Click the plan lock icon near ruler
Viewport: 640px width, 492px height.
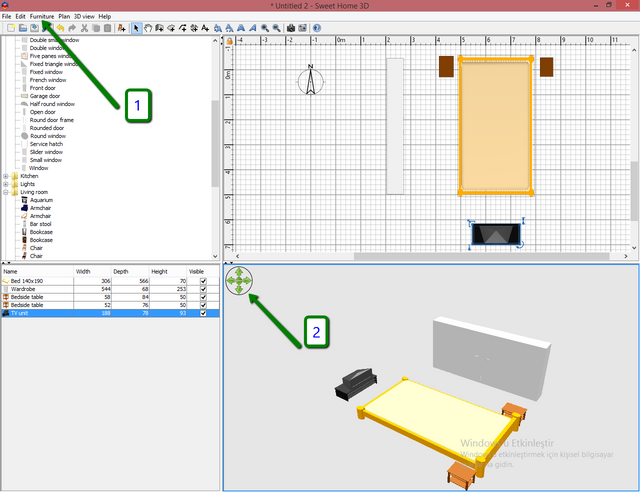[229, 41]
